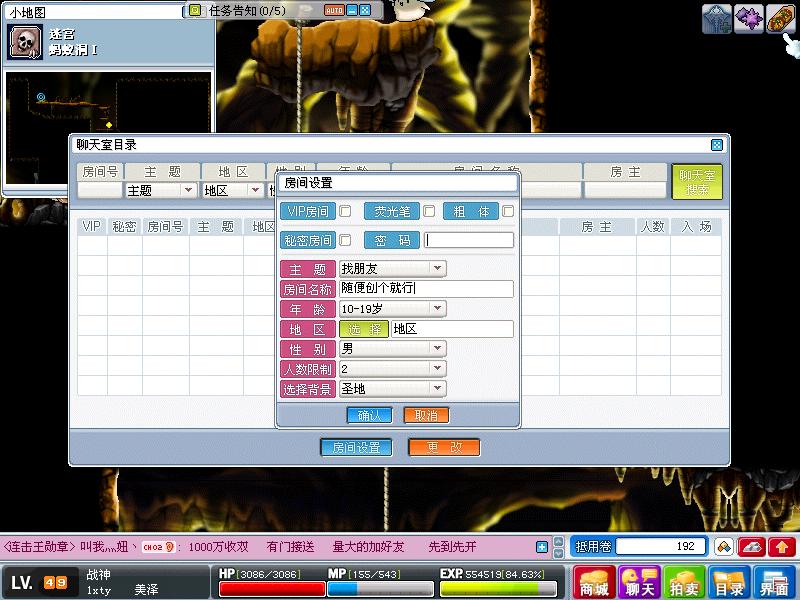
Task: Sort by the 入场 column header
Action: 696,227
